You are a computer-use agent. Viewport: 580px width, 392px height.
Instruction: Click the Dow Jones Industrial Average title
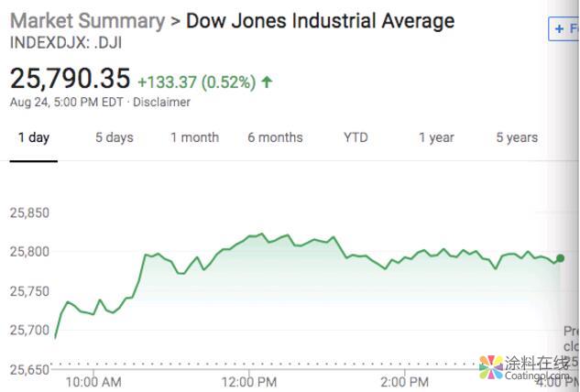320,20
